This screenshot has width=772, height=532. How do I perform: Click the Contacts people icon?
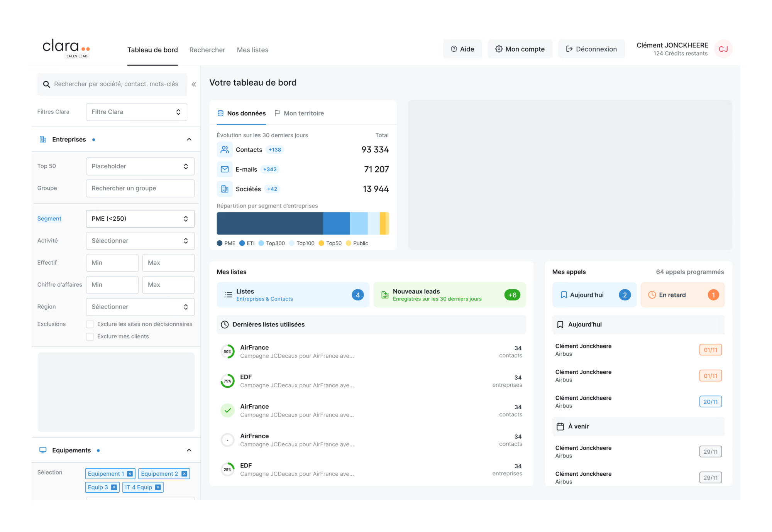pyautogui.click(x=225, y=150)
